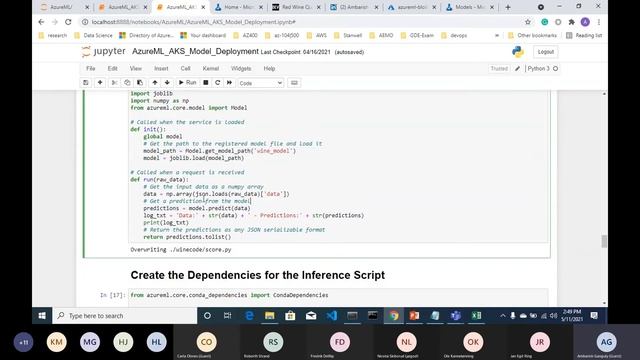The image size is (640, 360).
Task: Go back to the previous browser page
Action: tap(41, 22)
